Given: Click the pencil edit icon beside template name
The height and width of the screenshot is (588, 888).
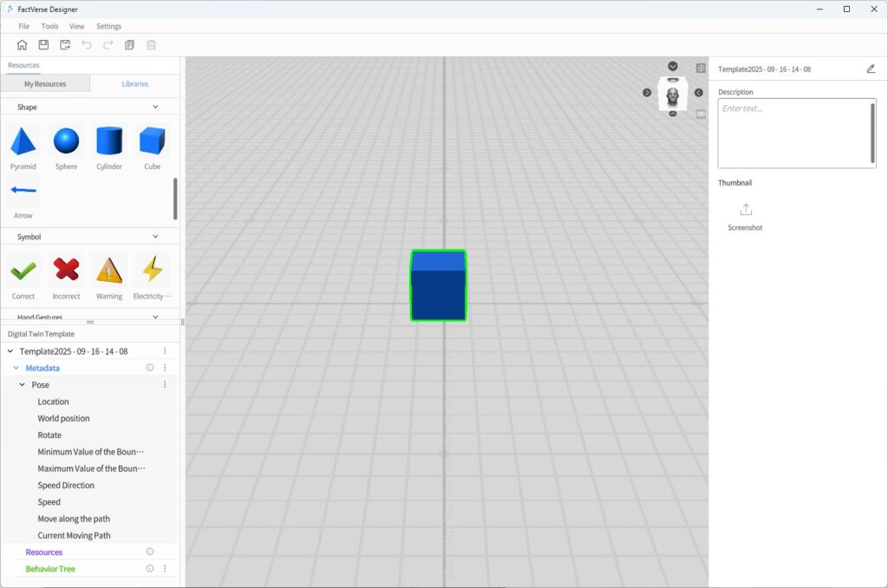Looking at the screenshot, I should tap(871, 69).
